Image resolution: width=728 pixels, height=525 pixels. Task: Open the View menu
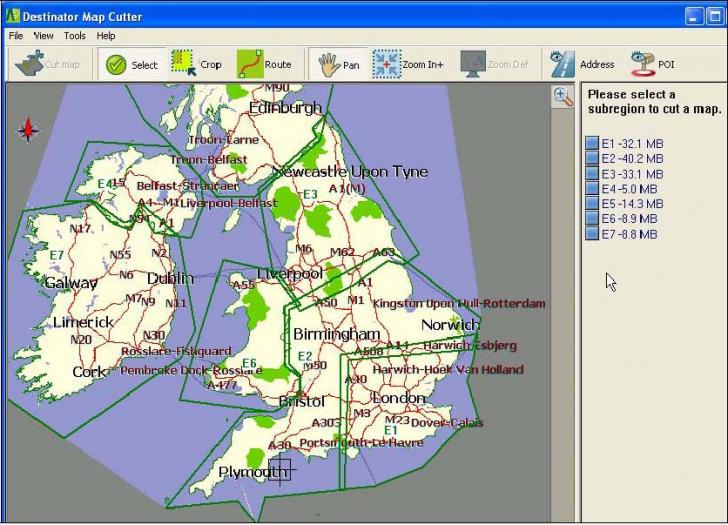(x=44, y=36)
